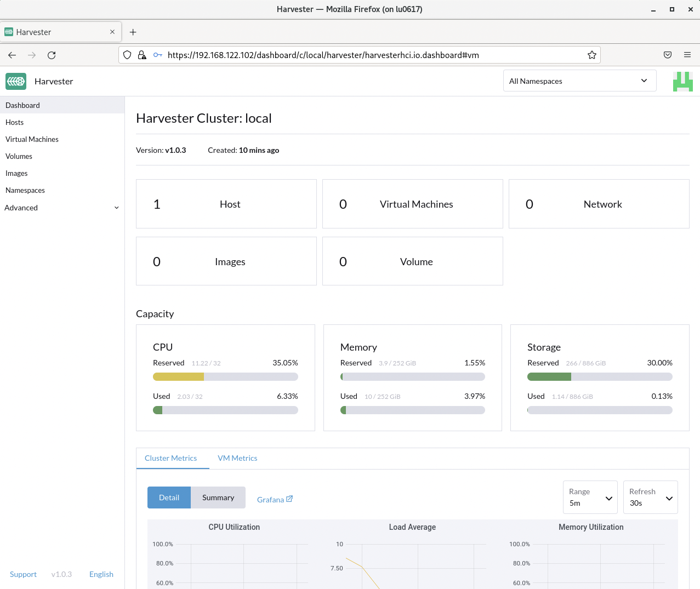This screenshot has height=589, width=700.
Task: Click the 'Harvester Cluster: local' heading
Action: (x=204, y=118)
